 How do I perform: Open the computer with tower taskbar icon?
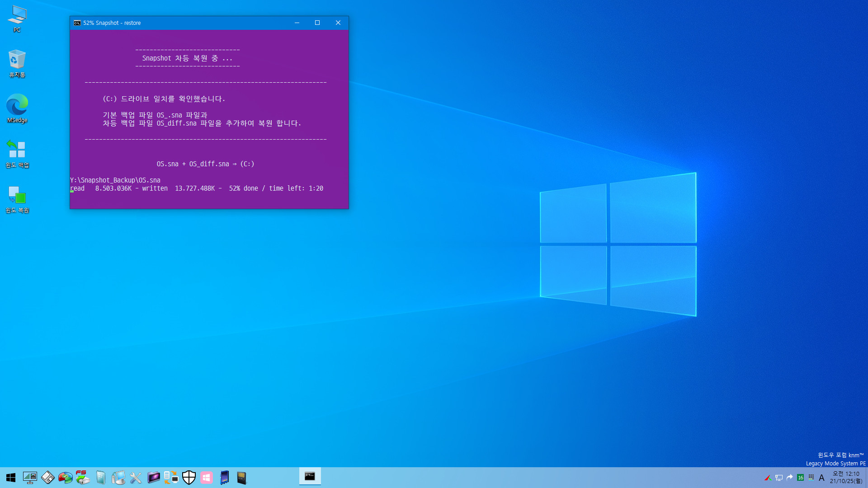[118, 478]
